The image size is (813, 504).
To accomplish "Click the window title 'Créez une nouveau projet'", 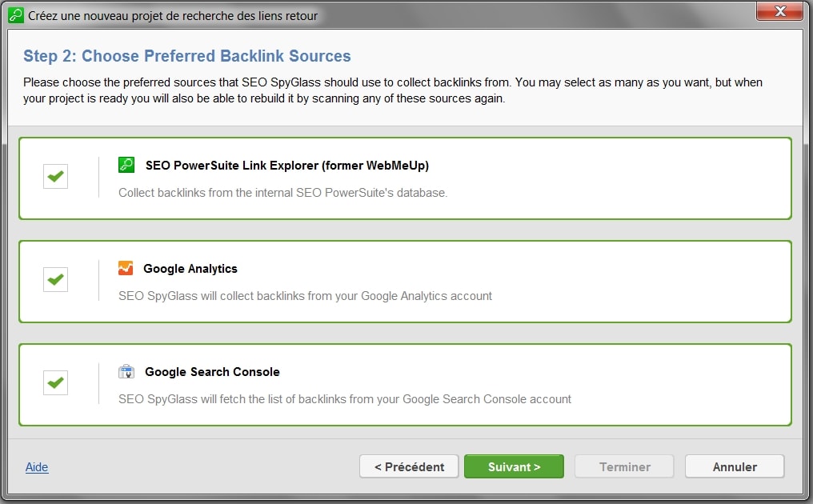I will point(173,16).
